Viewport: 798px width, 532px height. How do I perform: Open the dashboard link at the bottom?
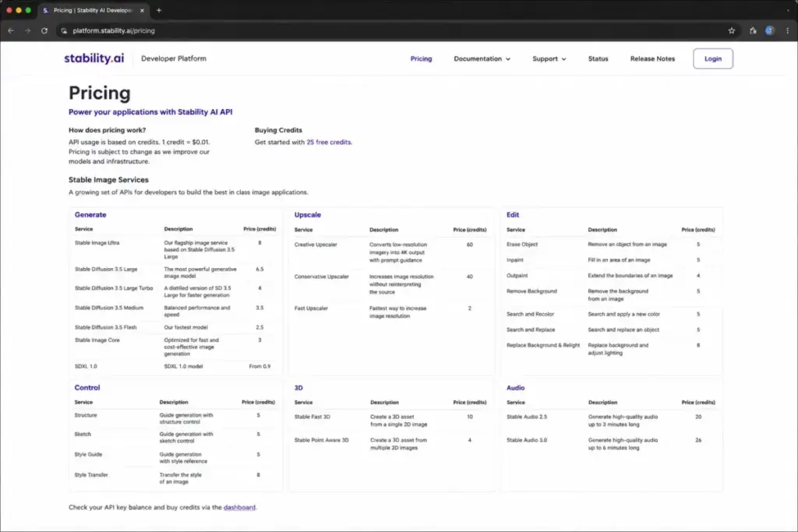tap(239, 507)
